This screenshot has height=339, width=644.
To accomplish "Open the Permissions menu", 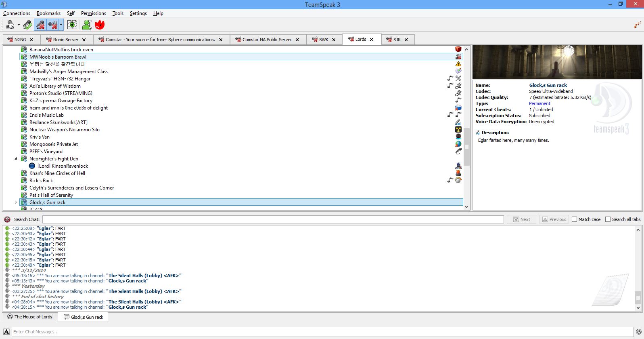I will [93, 13].
